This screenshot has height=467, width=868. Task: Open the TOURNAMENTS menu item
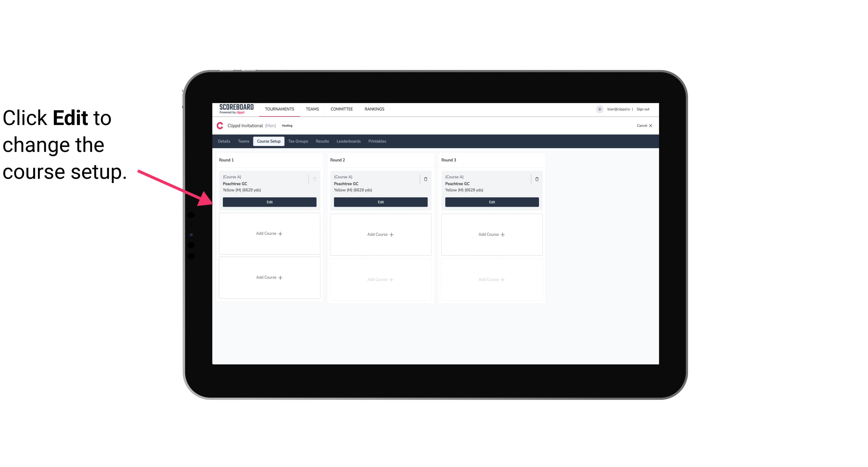coord(280,109)
